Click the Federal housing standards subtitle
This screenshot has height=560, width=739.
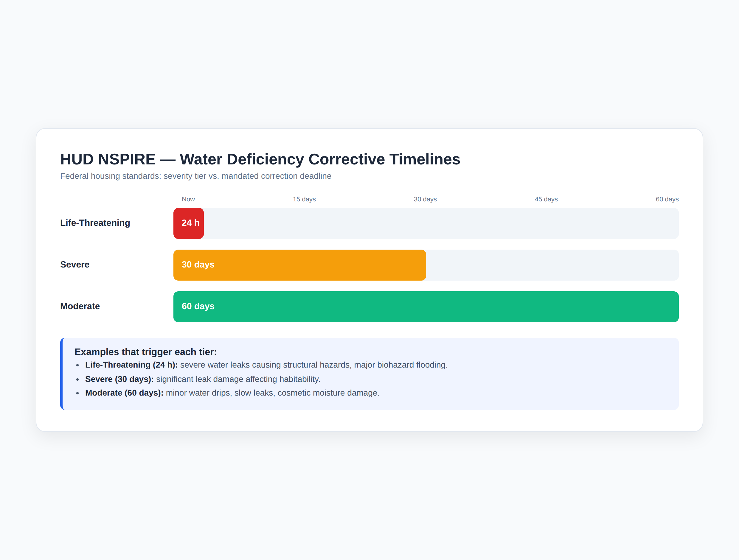pyautogui.click(x=196, y=176)
